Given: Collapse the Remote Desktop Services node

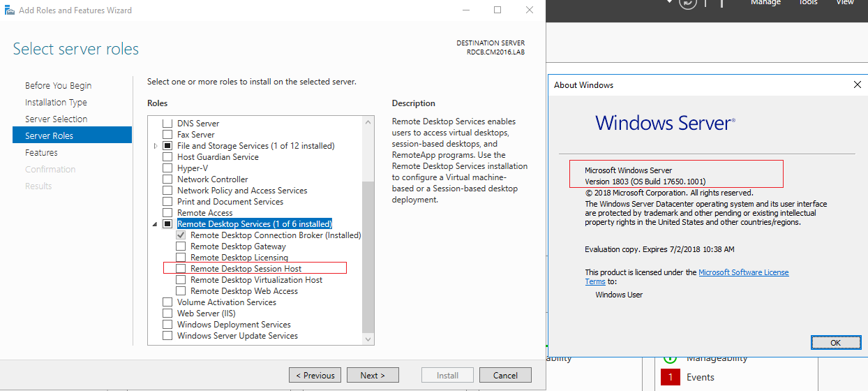Looking at the screenshot, I should pos(155,224).
